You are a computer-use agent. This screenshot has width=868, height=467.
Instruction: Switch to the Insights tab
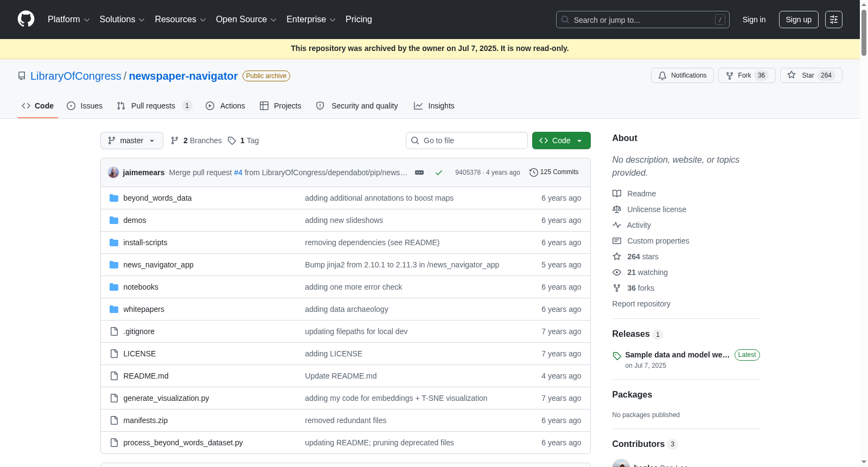[x=434, y=106]
